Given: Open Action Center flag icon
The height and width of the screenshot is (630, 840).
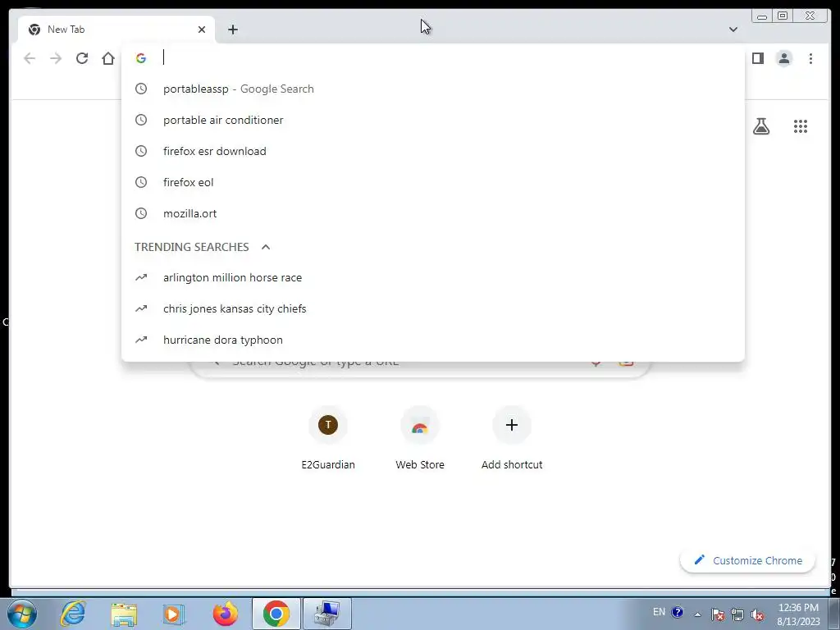Looking at the screenshot, I should point(718,614).
